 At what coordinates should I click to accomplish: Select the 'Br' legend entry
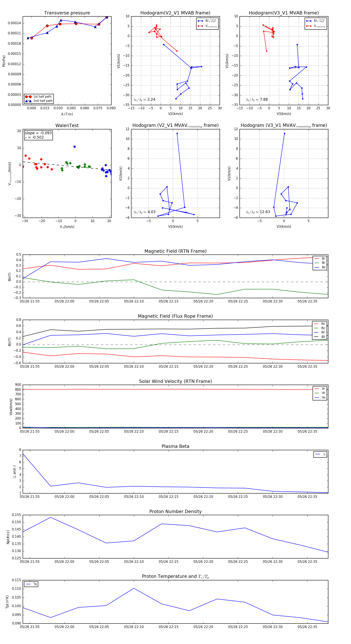coord(320,259)
